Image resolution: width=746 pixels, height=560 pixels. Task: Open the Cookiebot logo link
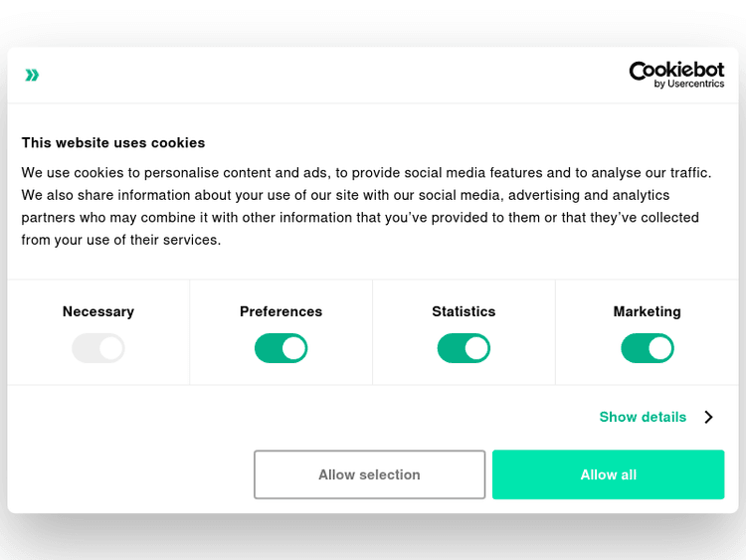point(676,71)
